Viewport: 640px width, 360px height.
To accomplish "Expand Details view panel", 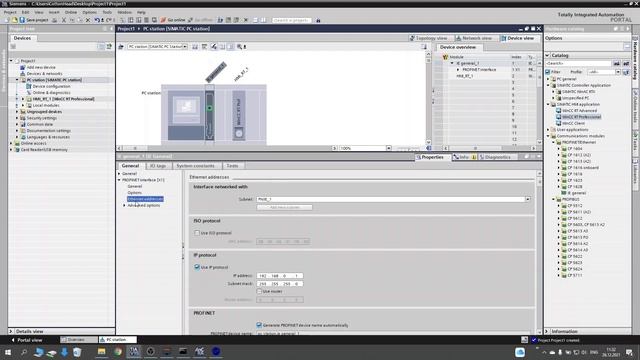I will [11, 331].
